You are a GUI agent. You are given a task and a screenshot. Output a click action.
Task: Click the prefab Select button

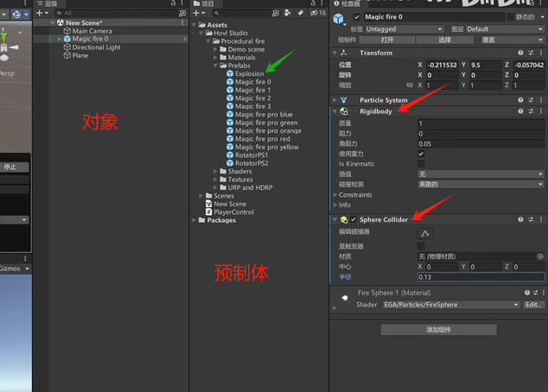coord(444,40)
